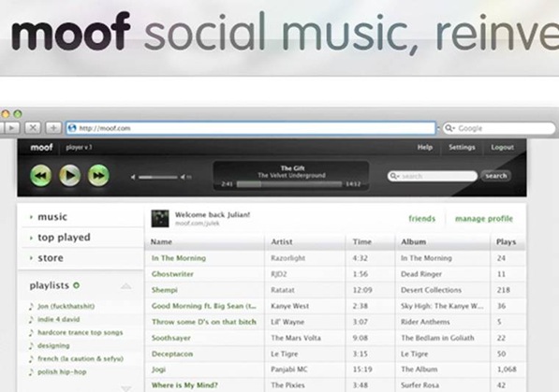Expand the store sidebar section

[x=51, y=258]
